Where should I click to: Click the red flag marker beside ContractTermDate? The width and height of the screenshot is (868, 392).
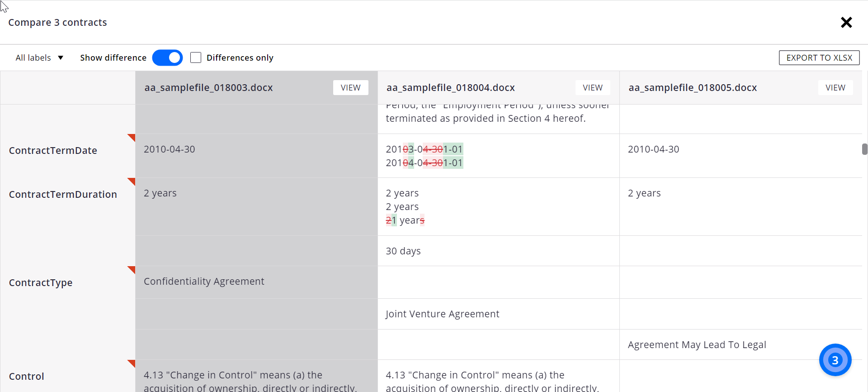(131, 137)
